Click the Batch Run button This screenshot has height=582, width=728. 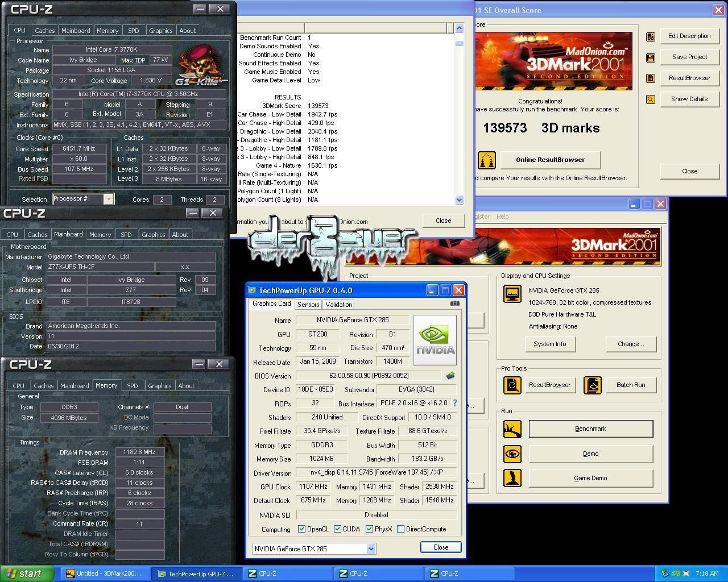(x=631, y=385)
